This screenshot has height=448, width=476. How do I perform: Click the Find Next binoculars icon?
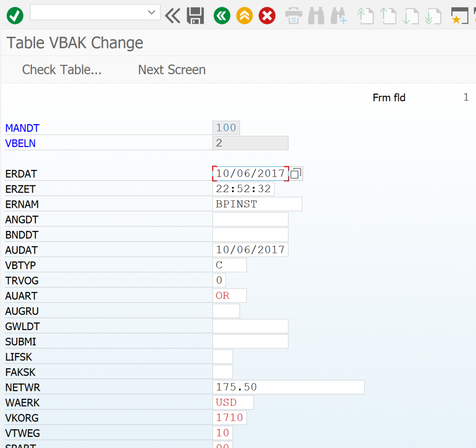point(339,16)
